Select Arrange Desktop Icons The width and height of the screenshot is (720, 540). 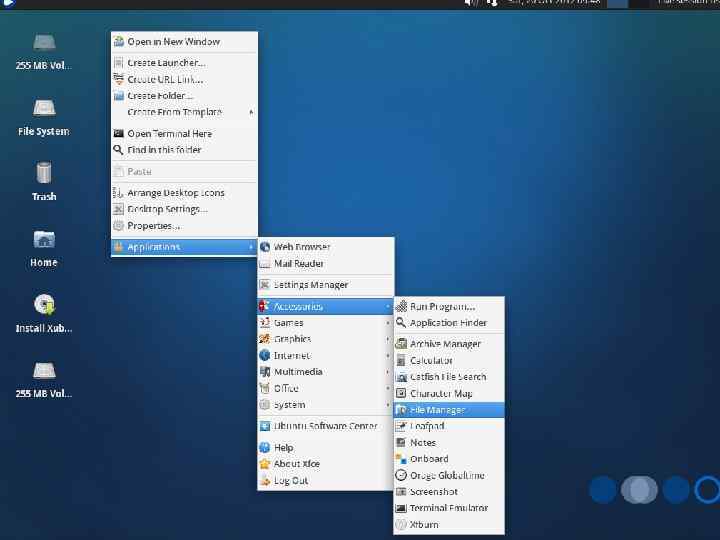click(184, 193)
